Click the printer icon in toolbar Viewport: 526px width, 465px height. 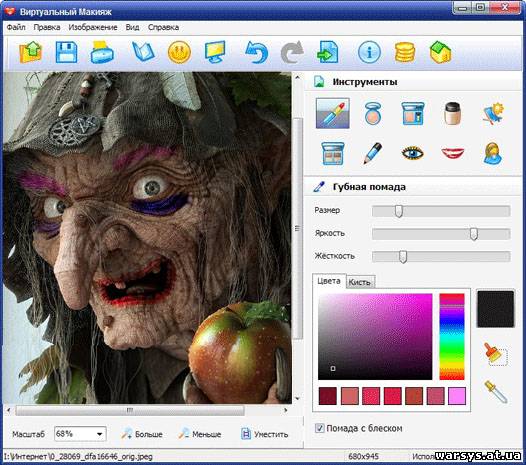102,52
